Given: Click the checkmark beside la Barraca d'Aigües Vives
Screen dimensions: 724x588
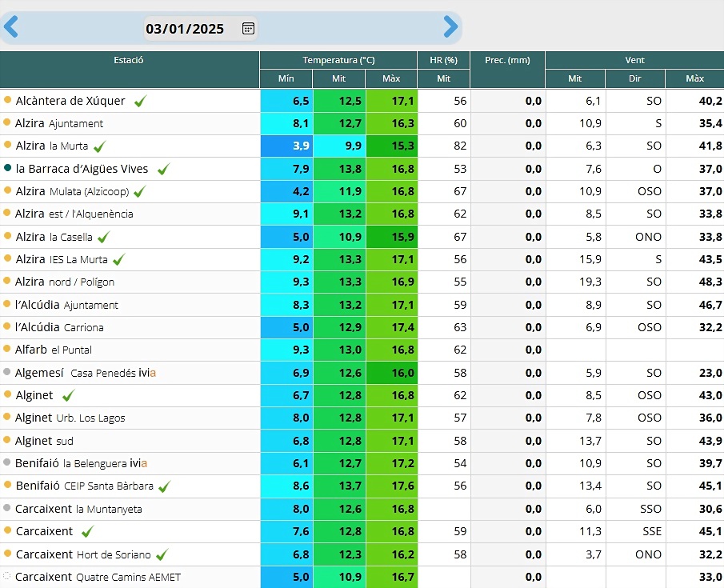Looking at the screenshot, I should [x=163, y=169].
